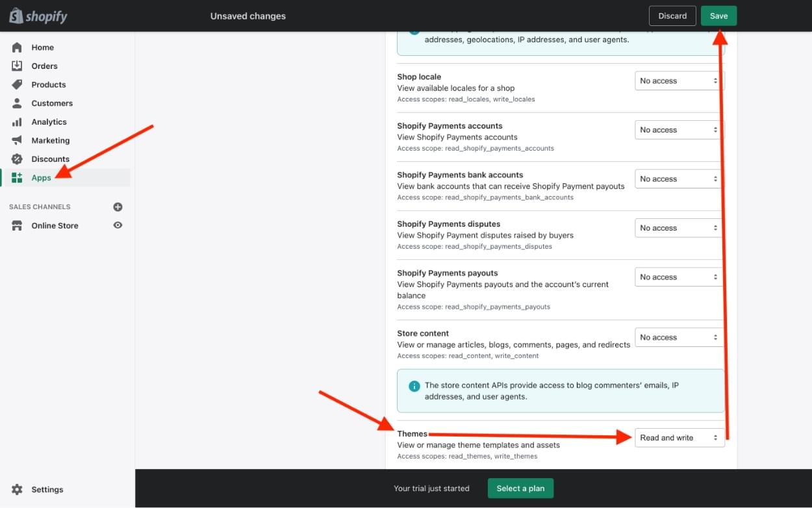
Task: Save the unsaved changes
Action: 718,16
